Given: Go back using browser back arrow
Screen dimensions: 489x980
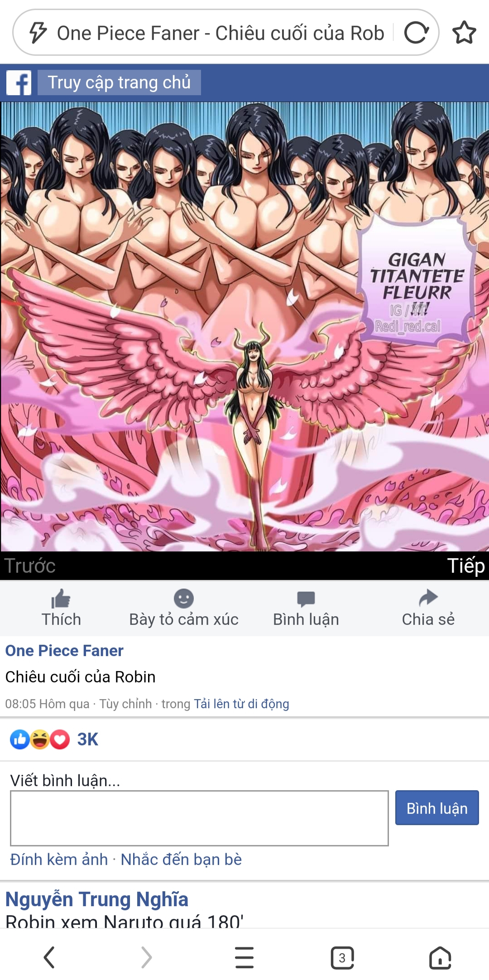Looking at the screenshot, I should tap(49, 957).
